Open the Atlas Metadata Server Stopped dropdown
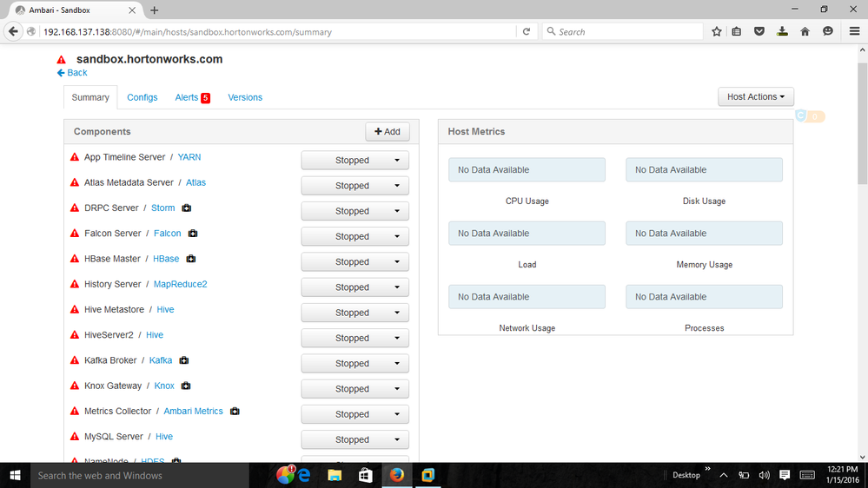The width and height of the screenshot is (868, 488). [x=354, y=186]
